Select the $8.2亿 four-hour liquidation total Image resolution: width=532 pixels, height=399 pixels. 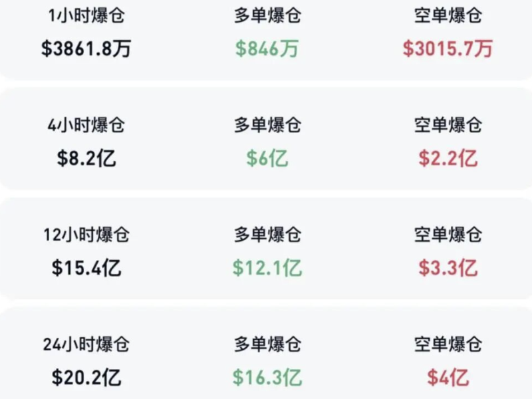click(x=86, y=158)
